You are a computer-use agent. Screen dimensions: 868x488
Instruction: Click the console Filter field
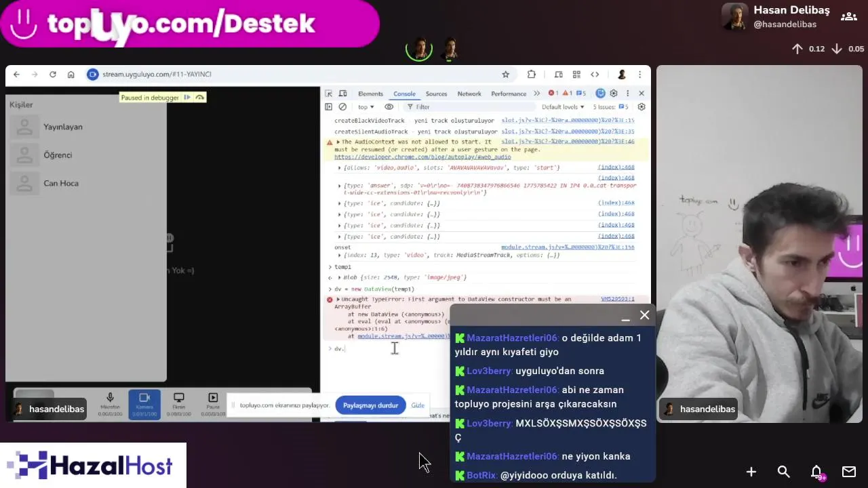468,107
